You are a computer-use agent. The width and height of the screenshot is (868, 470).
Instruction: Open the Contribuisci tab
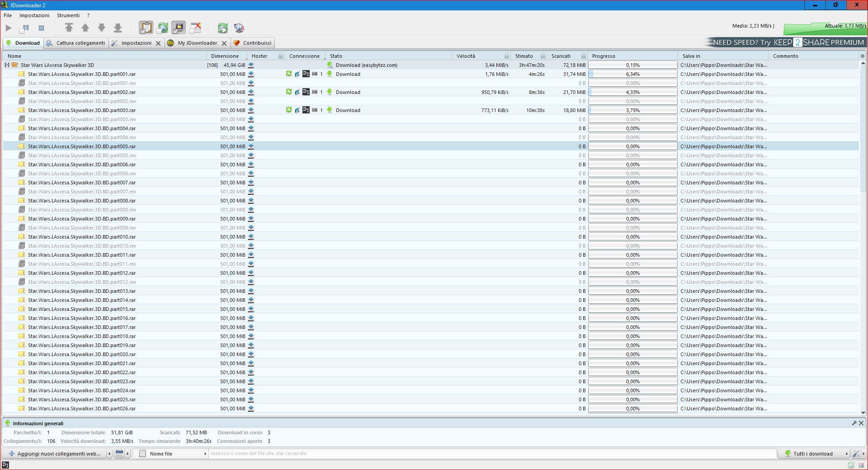[x=252, y=43]
